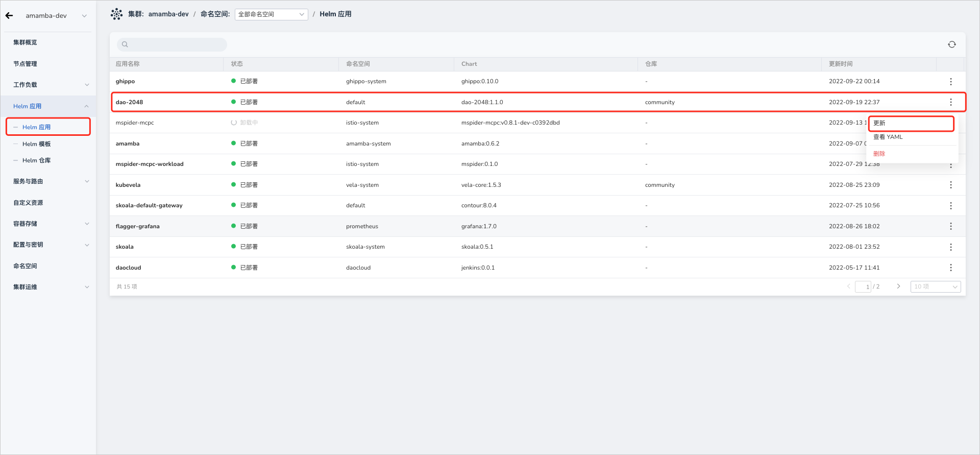Click the community repo cell for dao-2048

tap(660, 102)
